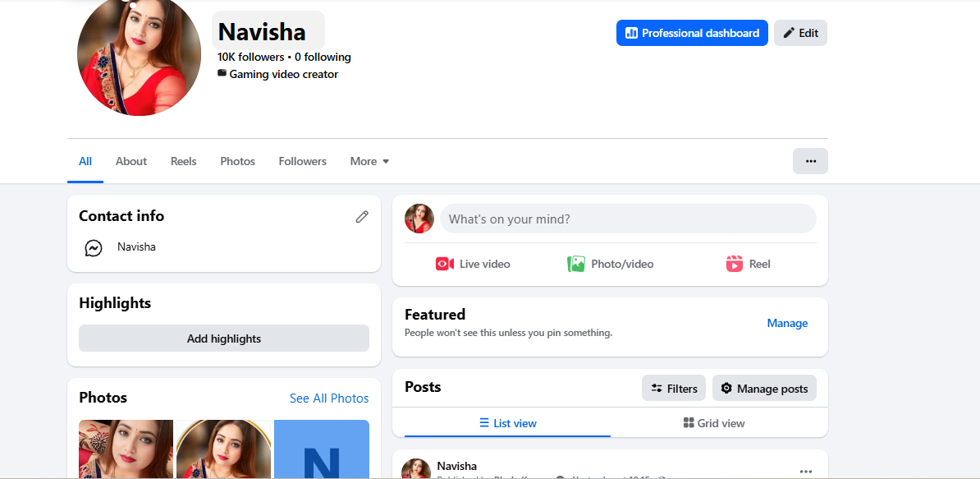The width and height of the screenshot is (980, 479).
Task: Start a Live video
Action: tap(473, 264)
